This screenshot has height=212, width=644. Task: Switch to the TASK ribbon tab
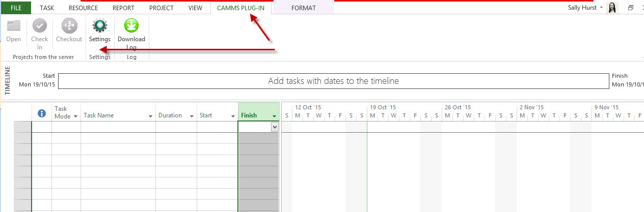point(47,8)
